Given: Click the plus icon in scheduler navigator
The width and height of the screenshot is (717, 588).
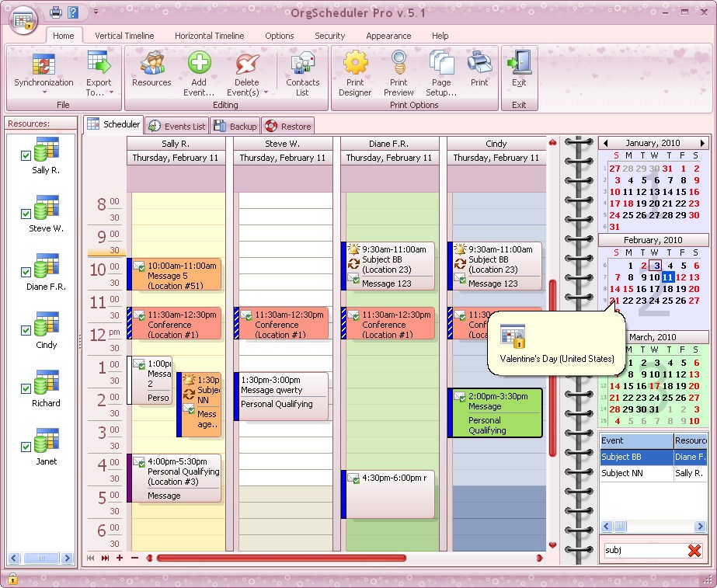Looking at the screenshot, I should [120, 558].
